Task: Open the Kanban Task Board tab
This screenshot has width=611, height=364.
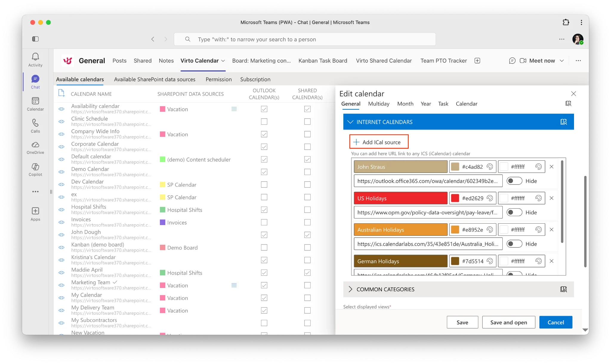Action: click(x=323, y=61)
